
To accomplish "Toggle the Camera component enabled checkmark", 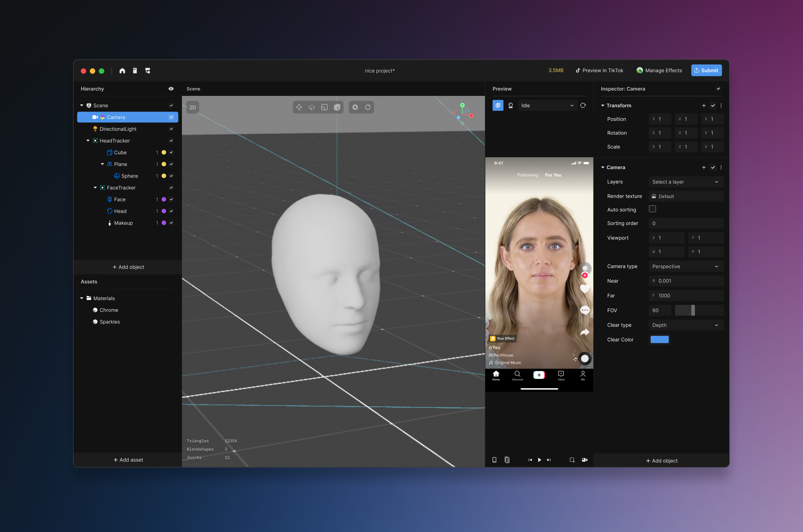I will click(713, 167).
